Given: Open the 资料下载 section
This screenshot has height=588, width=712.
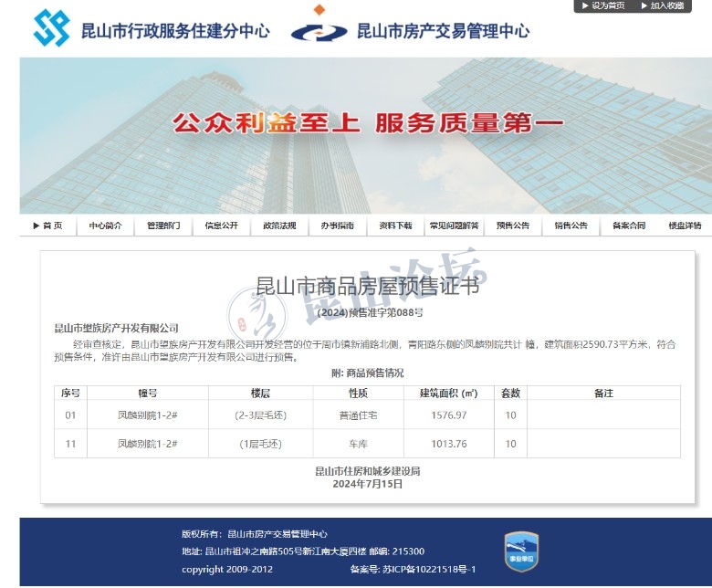Looking at the screenshot, I should point(395,226).
